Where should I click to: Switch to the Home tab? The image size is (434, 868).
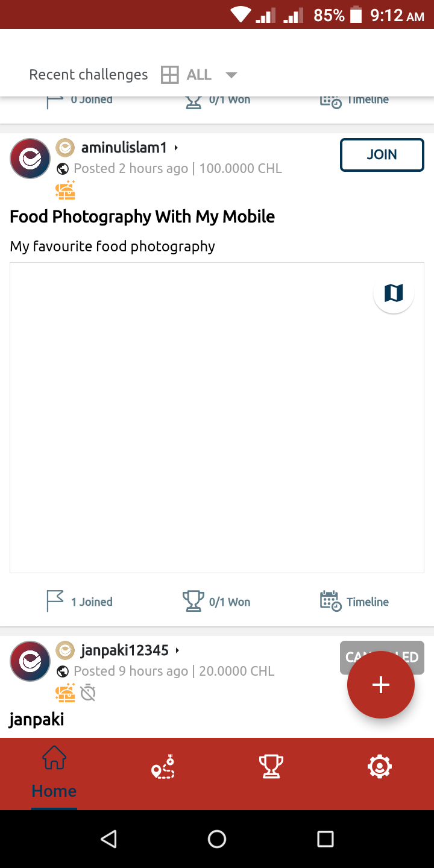pyautogui.click(x=54, y=773)
